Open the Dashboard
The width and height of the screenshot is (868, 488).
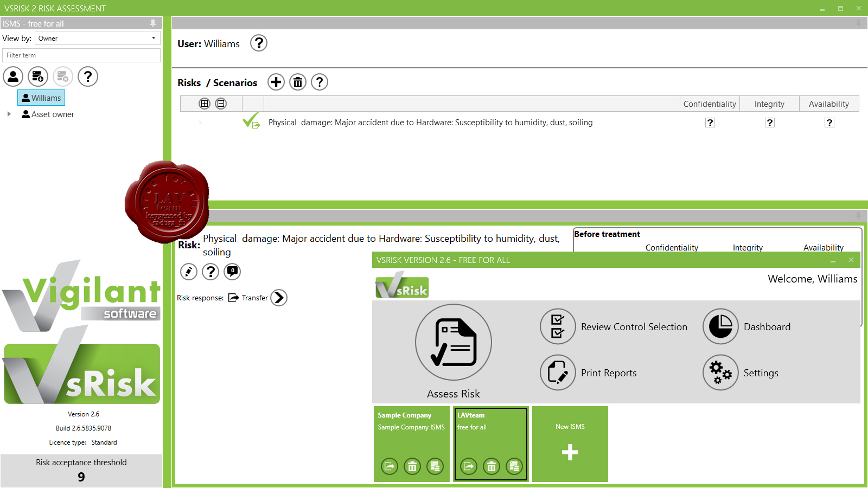pos(746,326)
